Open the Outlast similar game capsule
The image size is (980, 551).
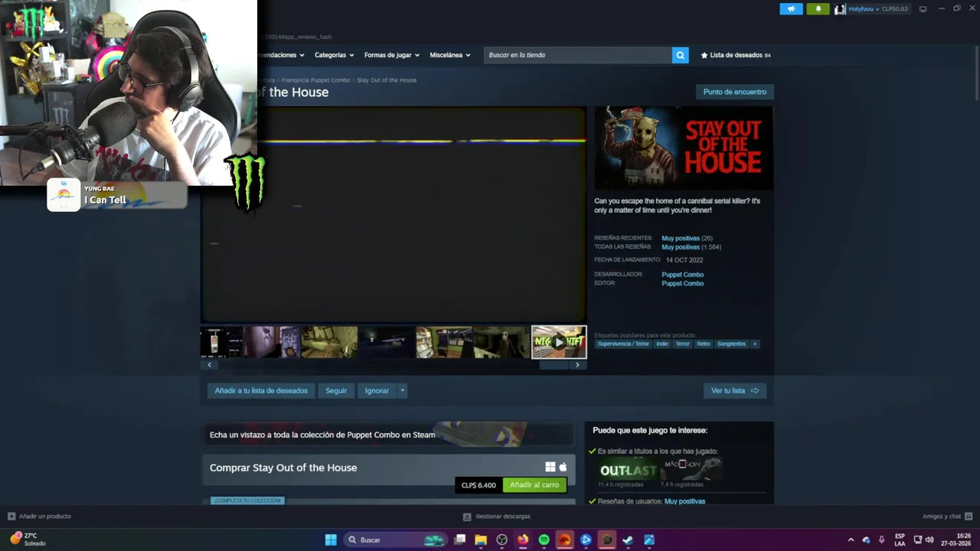629,470
